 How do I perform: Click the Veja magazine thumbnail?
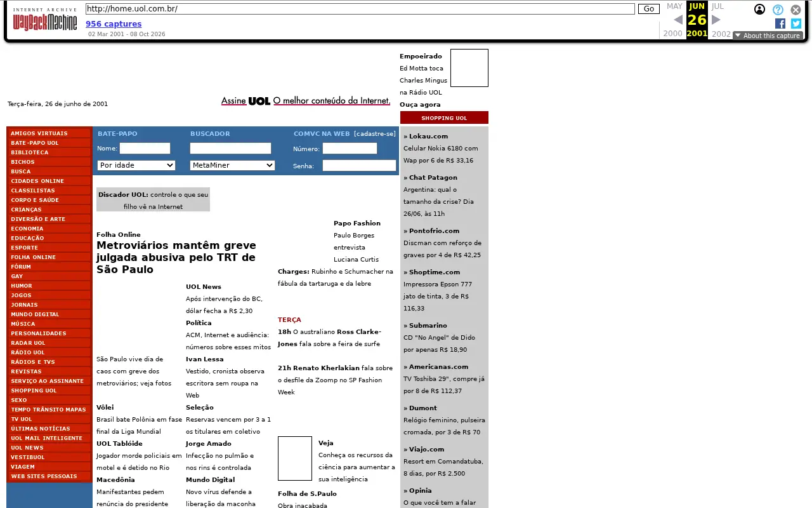point(295,458)
